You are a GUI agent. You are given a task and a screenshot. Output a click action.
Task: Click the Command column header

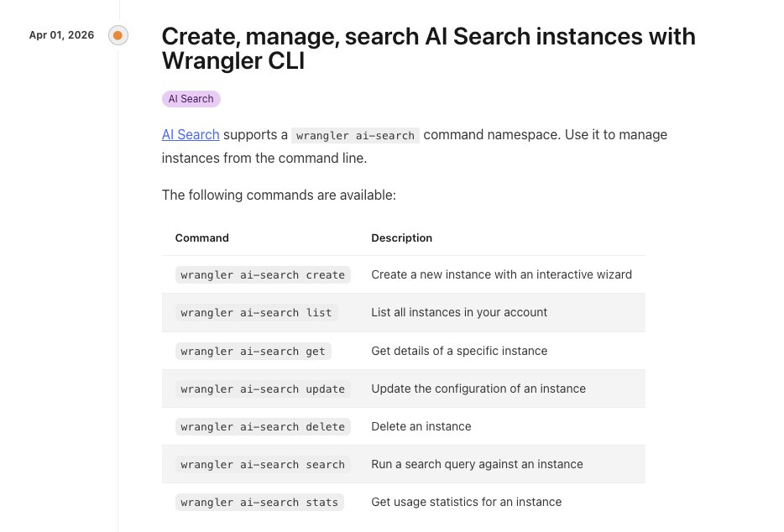coord(202,238)
